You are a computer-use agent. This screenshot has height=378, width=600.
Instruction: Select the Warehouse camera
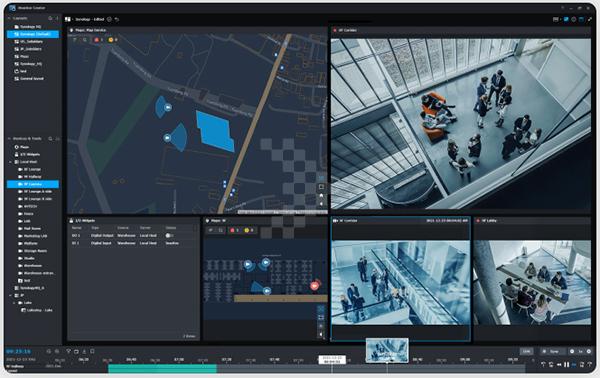[x=33, y=266]
